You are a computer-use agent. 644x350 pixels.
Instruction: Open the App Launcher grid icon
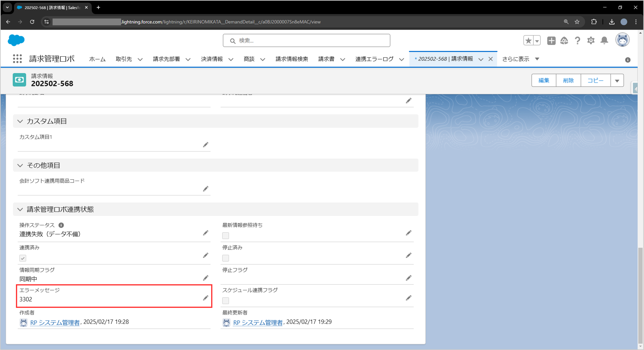pos(17,59)
